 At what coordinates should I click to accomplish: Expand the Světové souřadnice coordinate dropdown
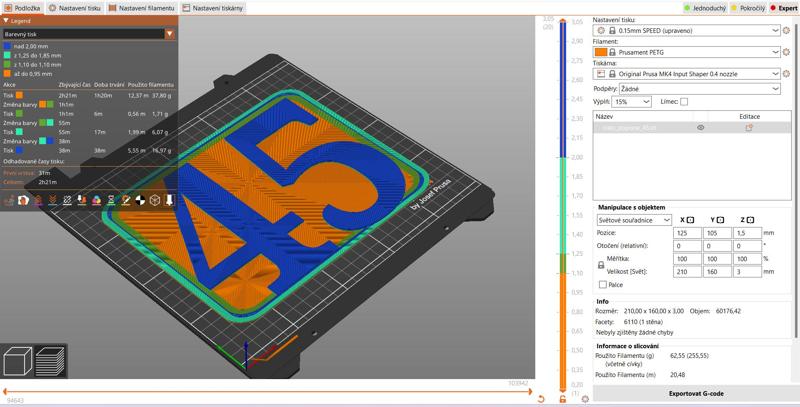[634, 220]
